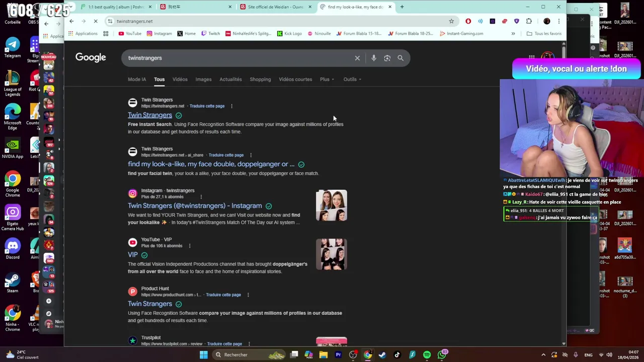The image size is (644, 362).
Task: Open the Opera extension icon in toolbar
Action: (x=468, y=21)
